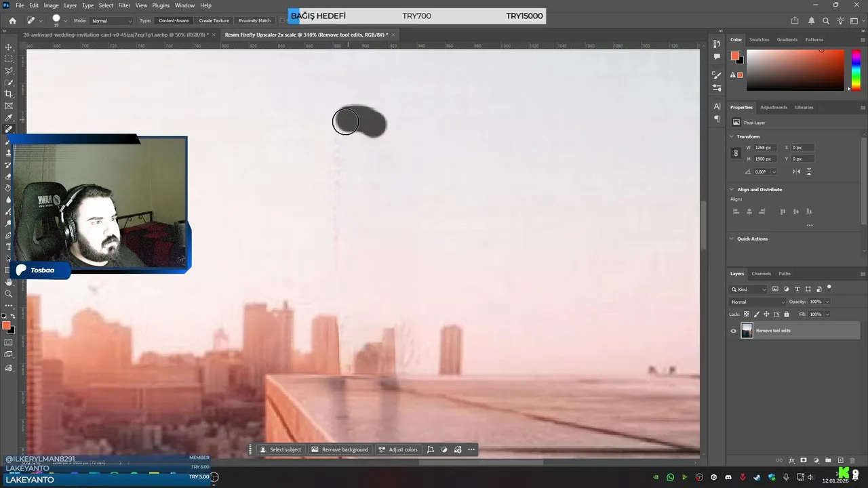This screenshot has width=868, height=488.
Task: Toggle lock position
Action: 766,314
